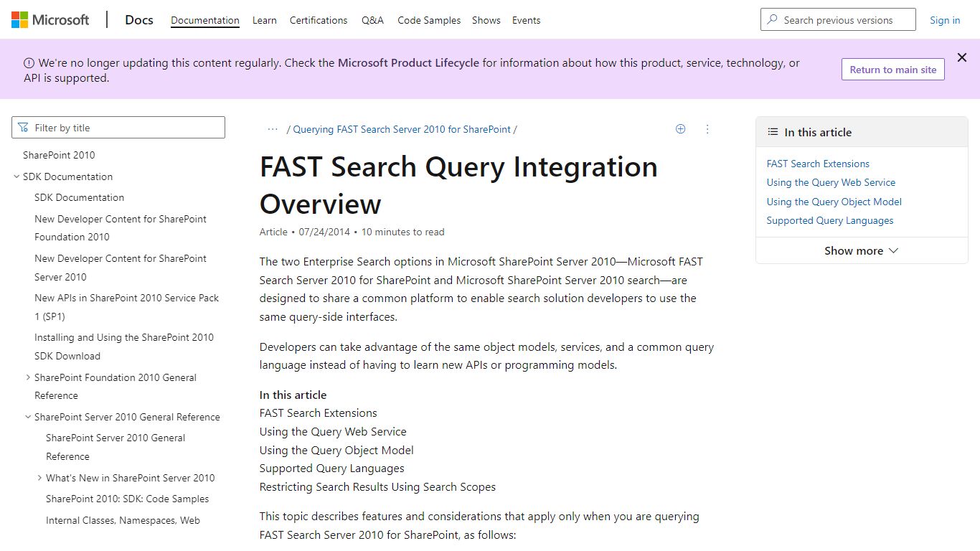Open the Events nav item
The height and width of the screenshot is (551, 980).
(x=526, y=20)
